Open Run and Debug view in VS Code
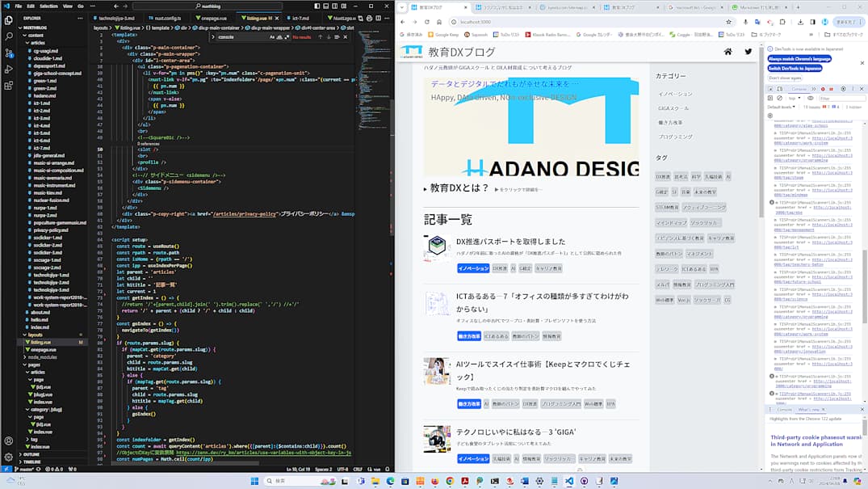This screenshot has width=868, height=489. tap(8, 70)
